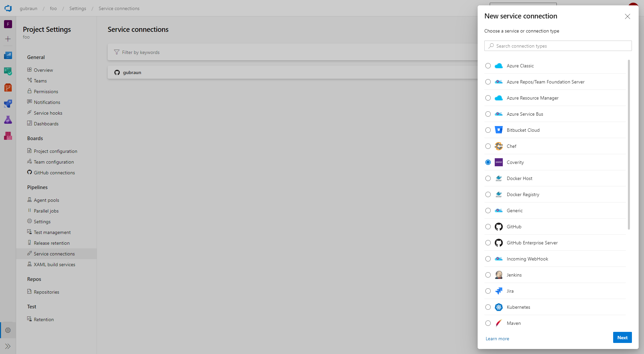Open Project settings gear icon
Image resolution: width=644 pixels, height=354 pixels.
click(8, 330)
